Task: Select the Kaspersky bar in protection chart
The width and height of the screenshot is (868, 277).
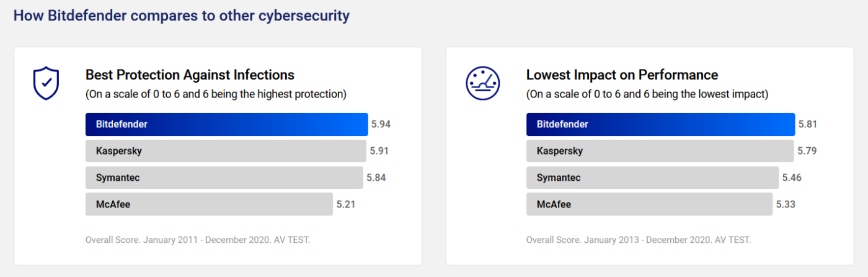Action: point(226,151)
